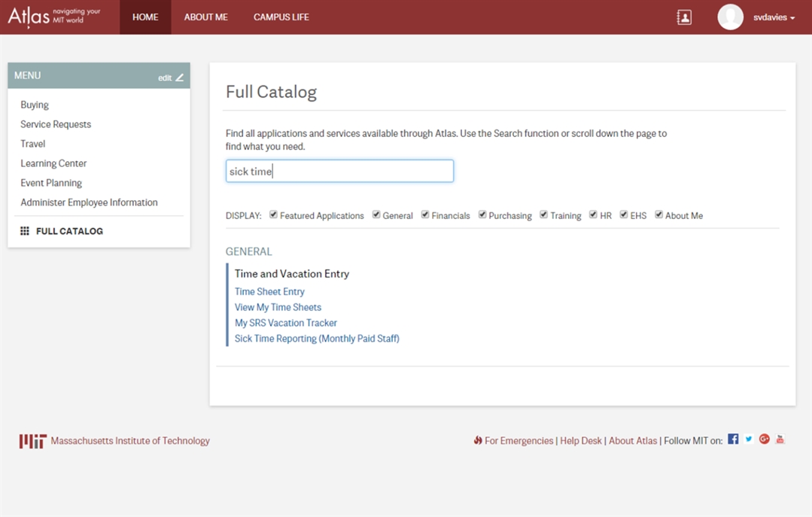Toggle the Financials display checkbox
This screenshot has width=812, height=517.
pos(425,214)
